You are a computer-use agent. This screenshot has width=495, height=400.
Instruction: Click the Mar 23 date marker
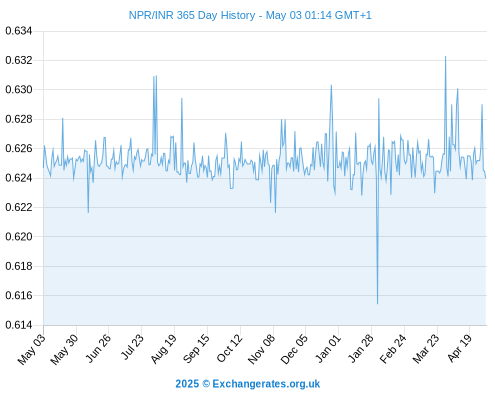point(426,349)
